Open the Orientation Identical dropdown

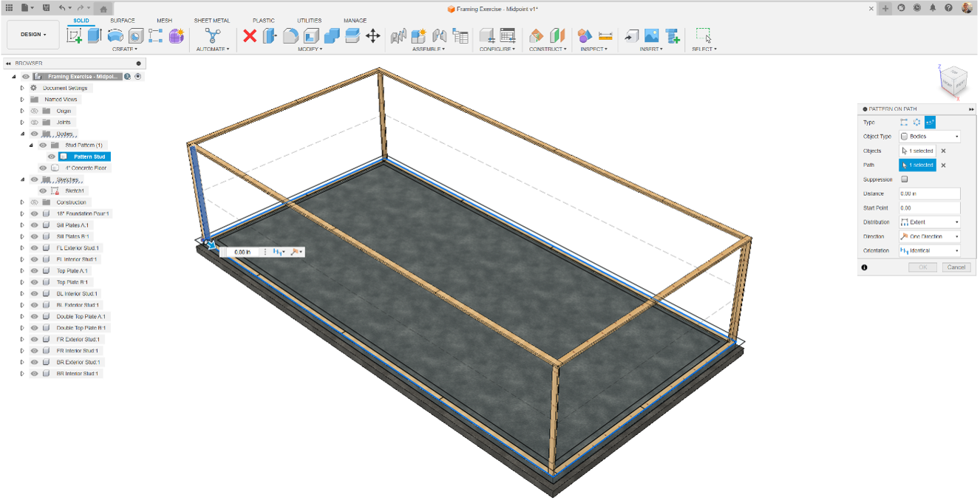pos(929,251)
